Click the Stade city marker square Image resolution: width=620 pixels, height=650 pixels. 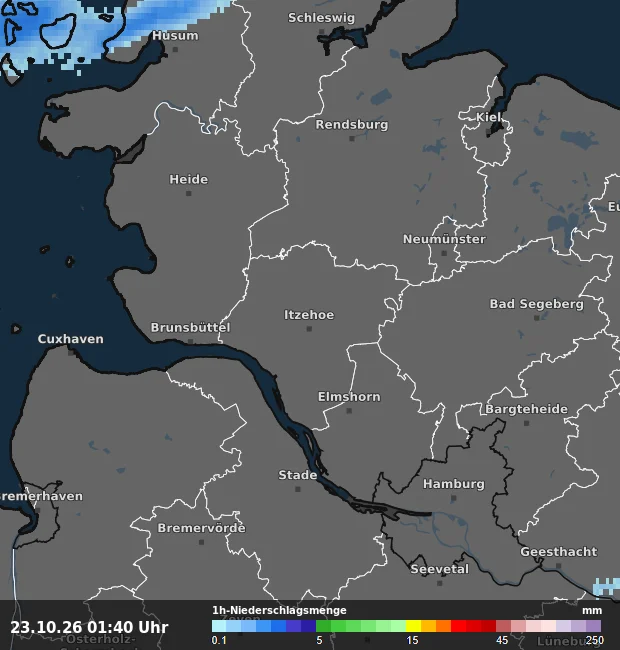point(298,489)
